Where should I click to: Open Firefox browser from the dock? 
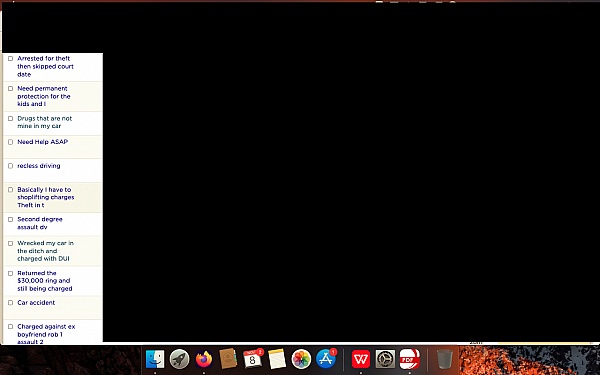[204, 359]
